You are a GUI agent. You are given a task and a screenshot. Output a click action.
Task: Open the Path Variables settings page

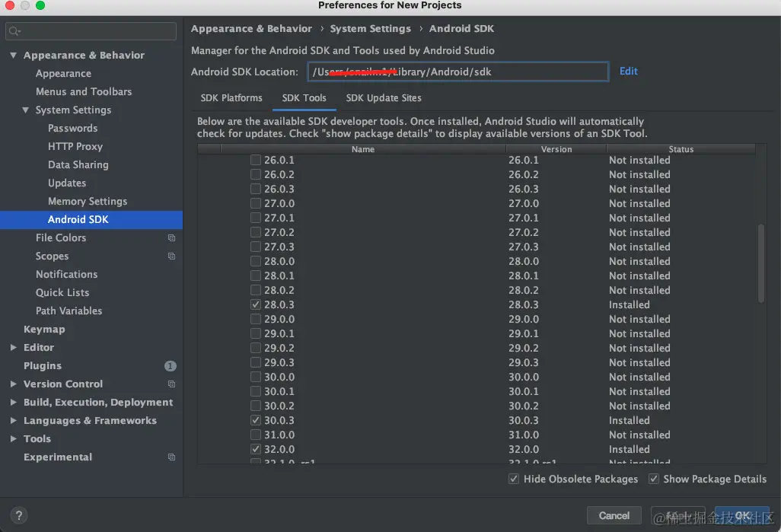pyautogui.click(x=69, y=311)
